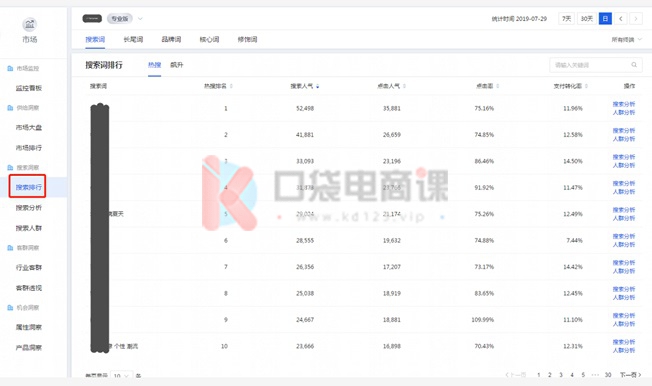Image resolution: width=652 pixels, height=386 pixels.
Task: Sort by the 点击人气 column arrows
Action: (404, 86)
